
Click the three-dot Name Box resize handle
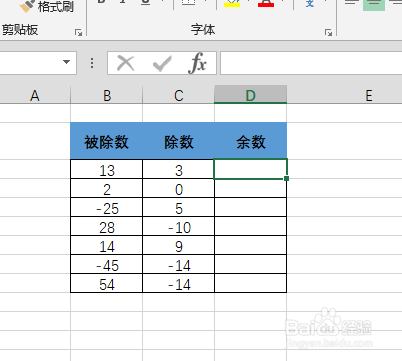point(92,63)
